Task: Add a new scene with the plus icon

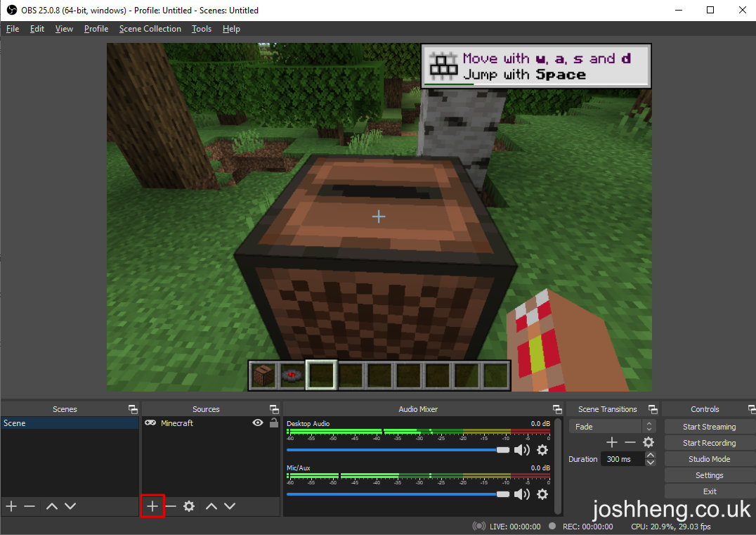Action: [11, 505]
